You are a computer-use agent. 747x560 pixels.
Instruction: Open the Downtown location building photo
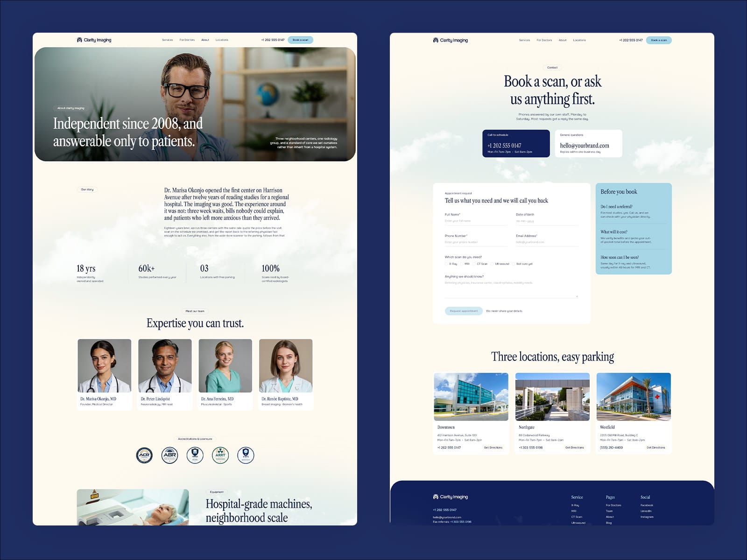471,397
